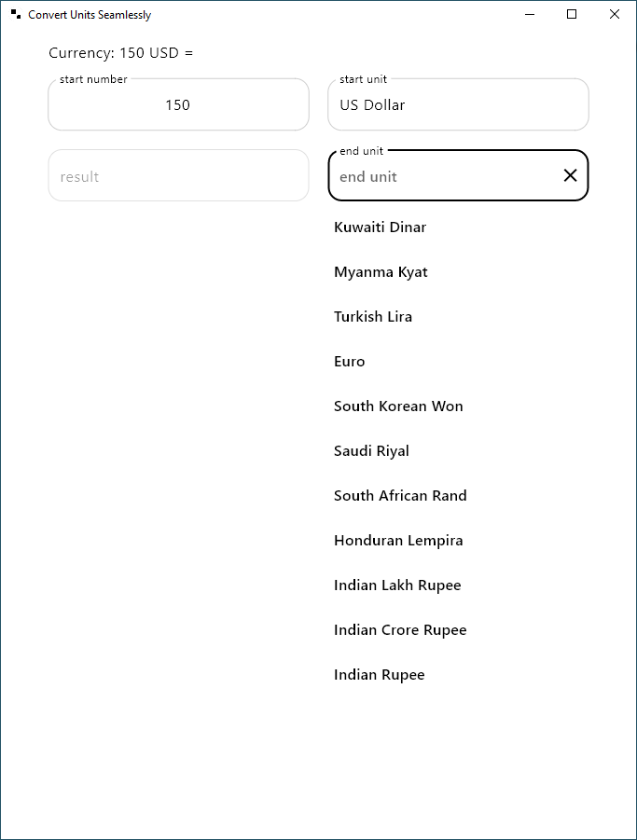Choose Honduran Lempira from dropdown
Viewport: 637px width, 840px height.
click(x=458, y=541)
